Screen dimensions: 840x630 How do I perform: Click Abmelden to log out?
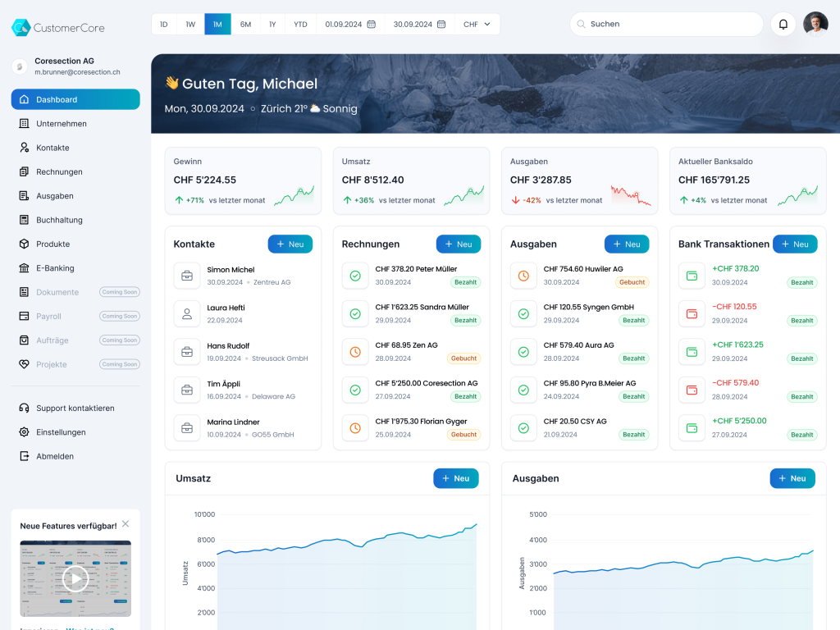(x=75, y=456)
